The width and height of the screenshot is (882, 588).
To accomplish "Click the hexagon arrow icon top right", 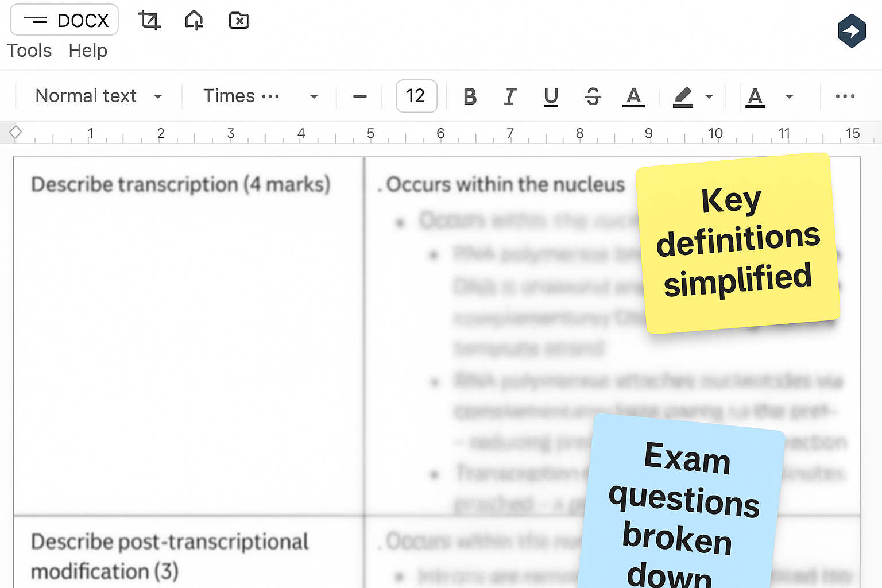I will click(852, 31).
